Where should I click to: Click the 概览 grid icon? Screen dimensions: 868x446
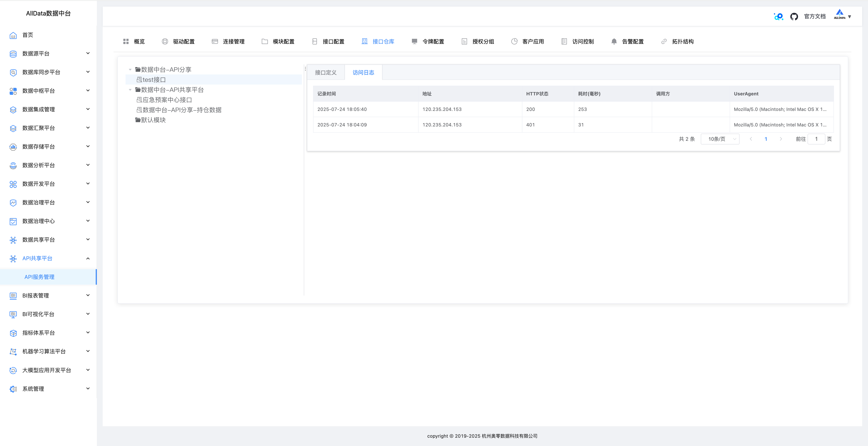[126, 41]
